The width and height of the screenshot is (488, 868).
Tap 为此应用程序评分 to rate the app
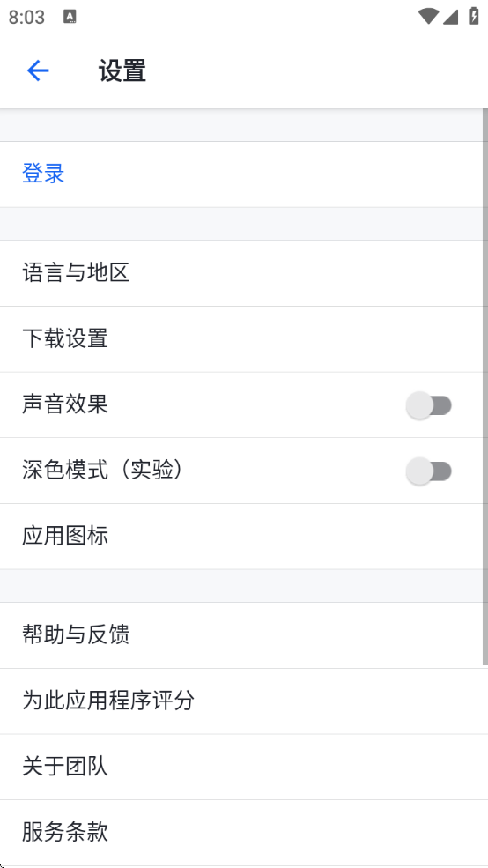(x=244, y=701)
